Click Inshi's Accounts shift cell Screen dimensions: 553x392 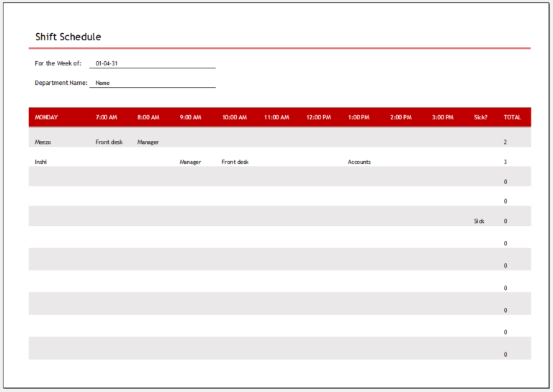click(359, 162)
